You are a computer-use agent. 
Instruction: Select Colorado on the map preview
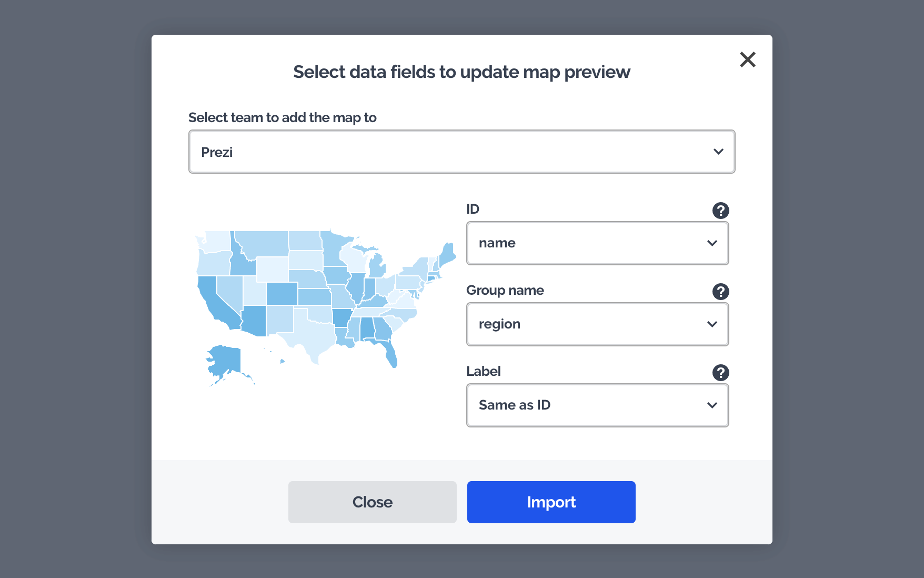pyautogui.click(x=282, y=294)
